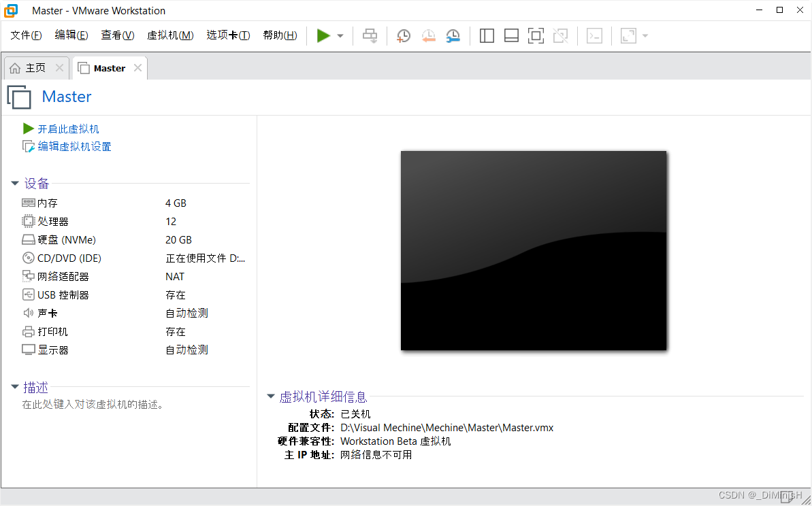Image resolution: width=812 pixels, height=506 pixels.
Task: Click the Master.vmx config file path
Action: pyautogui.click(x=447, y=428)
